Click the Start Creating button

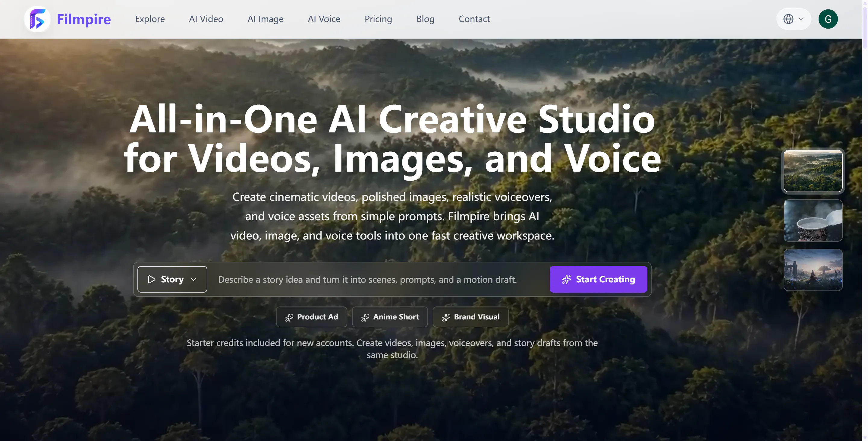coord(598,279)
